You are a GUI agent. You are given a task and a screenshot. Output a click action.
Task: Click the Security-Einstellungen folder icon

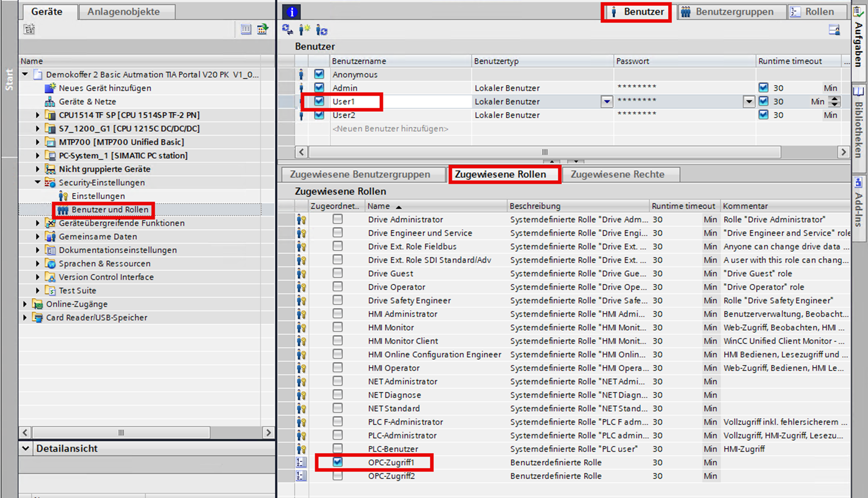(x=50, y=182)
